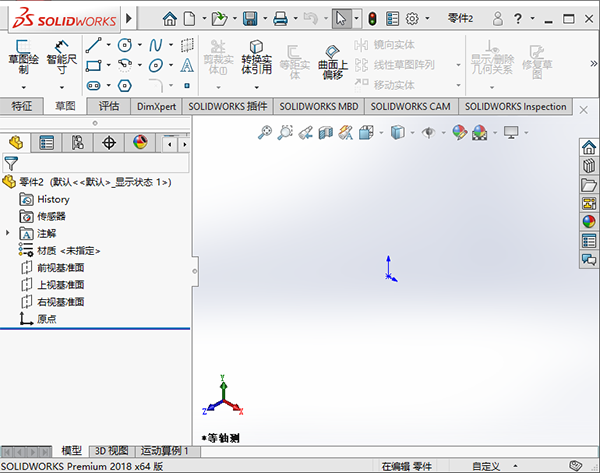
Task: Switch to the 3D 视图 bottom tab
Action: click(x=110, y=451)
